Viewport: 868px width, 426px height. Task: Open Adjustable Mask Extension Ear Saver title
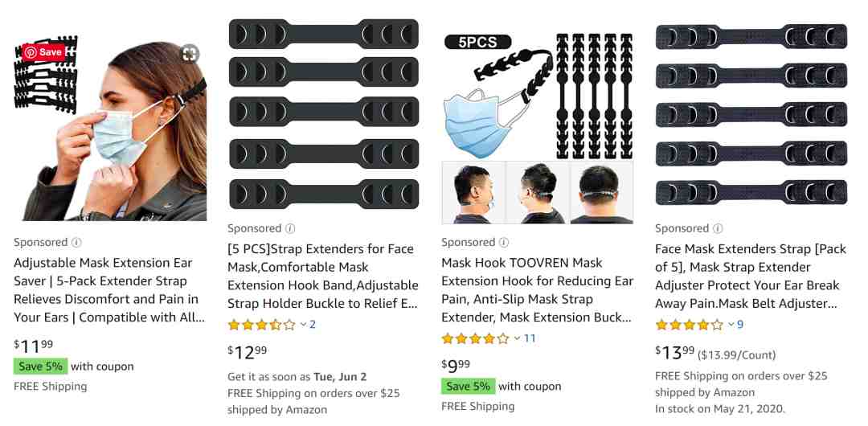coord(109,289)
